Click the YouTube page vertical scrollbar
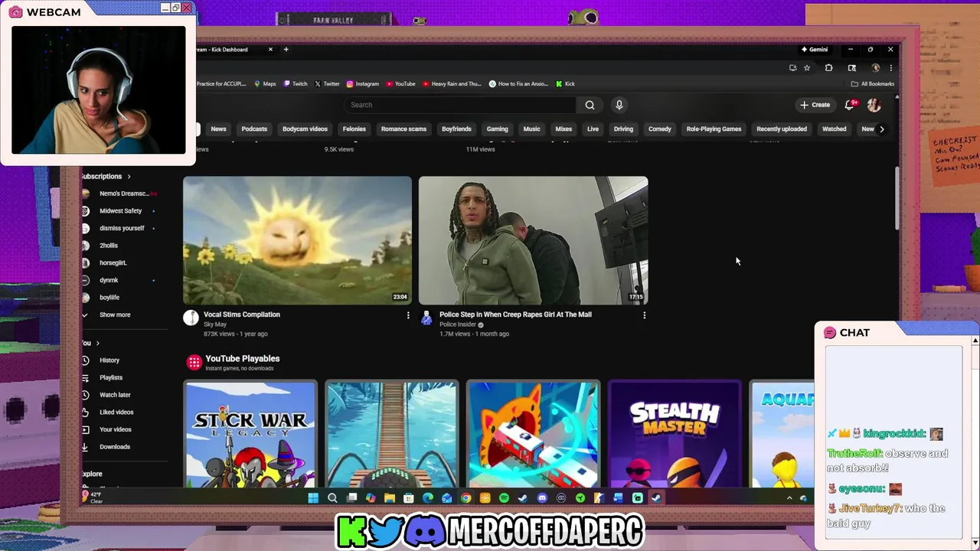Image resolution: width=980 pixels, height=551 pixels. click(x=897, y=197)
